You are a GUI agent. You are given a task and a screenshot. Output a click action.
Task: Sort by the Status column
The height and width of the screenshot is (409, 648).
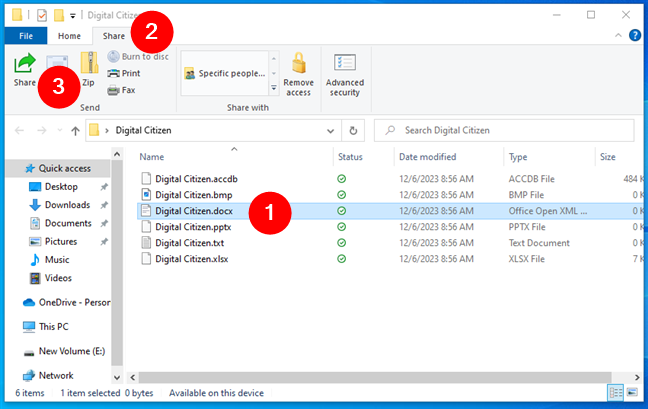(350, 157)
